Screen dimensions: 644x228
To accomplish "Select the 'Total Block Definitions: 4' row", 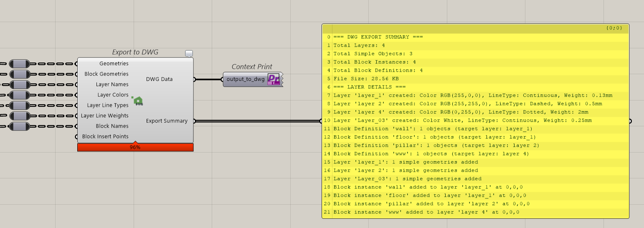I will click(x=476, y=70).
